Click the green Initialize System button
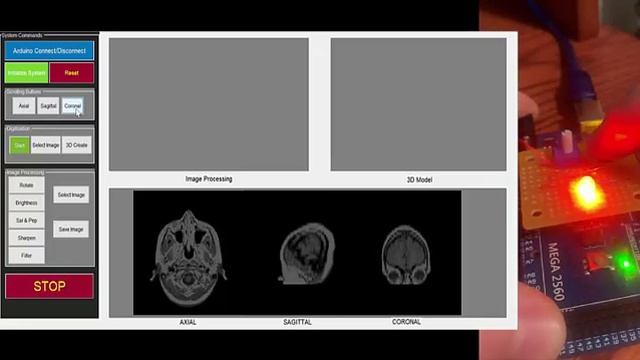Viewport: 640px width, 360px height. (27, 73)
